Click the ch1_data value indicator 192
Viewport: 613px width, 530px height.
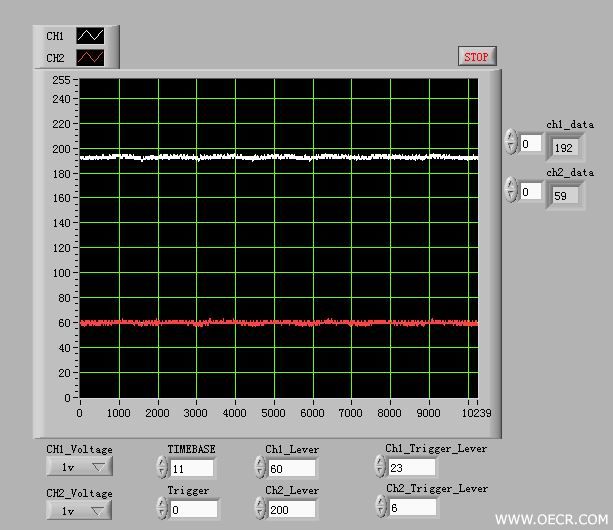coord(565,147)
